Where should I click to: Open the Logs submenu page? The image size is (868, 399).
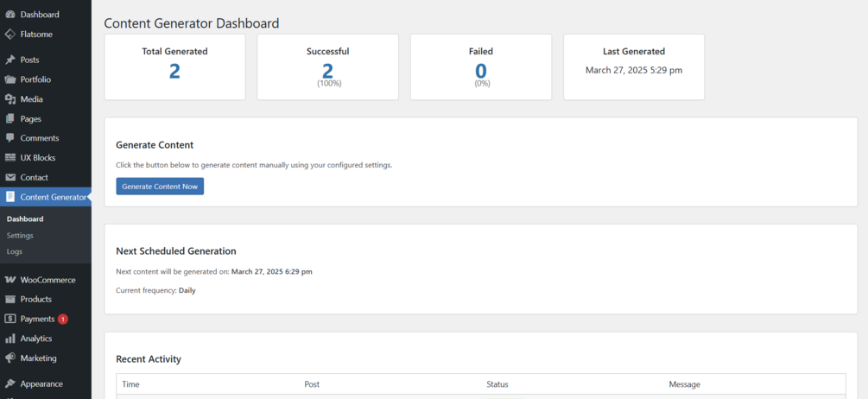pos(15,251)
